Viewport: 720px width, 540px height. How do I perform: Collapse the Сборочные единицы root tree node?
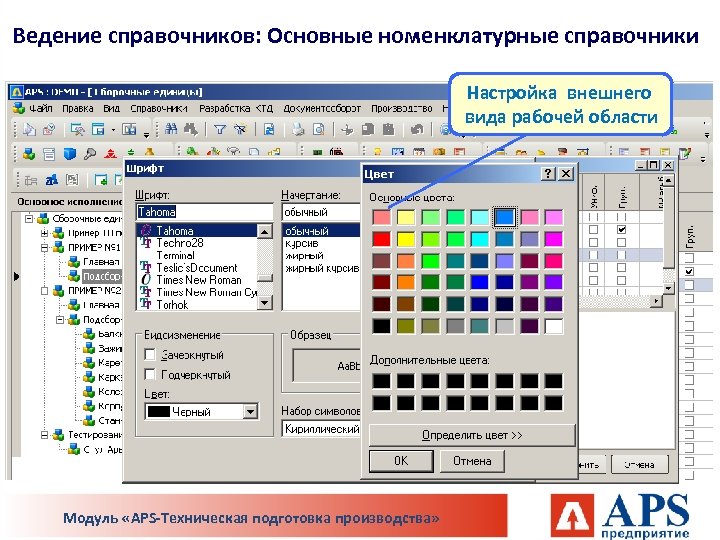[x=29, y=219]
